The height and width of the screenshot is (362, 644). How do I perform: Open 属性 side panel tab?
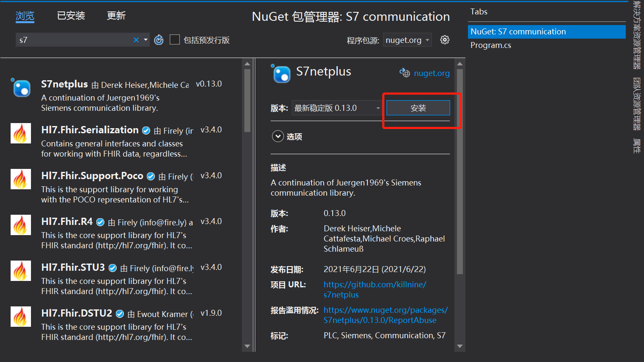637,146
